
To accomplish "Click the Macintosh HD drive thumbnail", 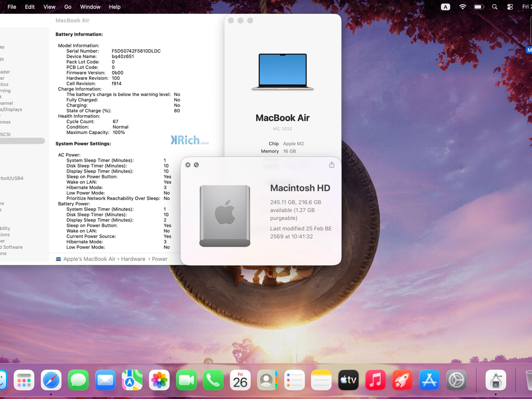I will point(225,216).
